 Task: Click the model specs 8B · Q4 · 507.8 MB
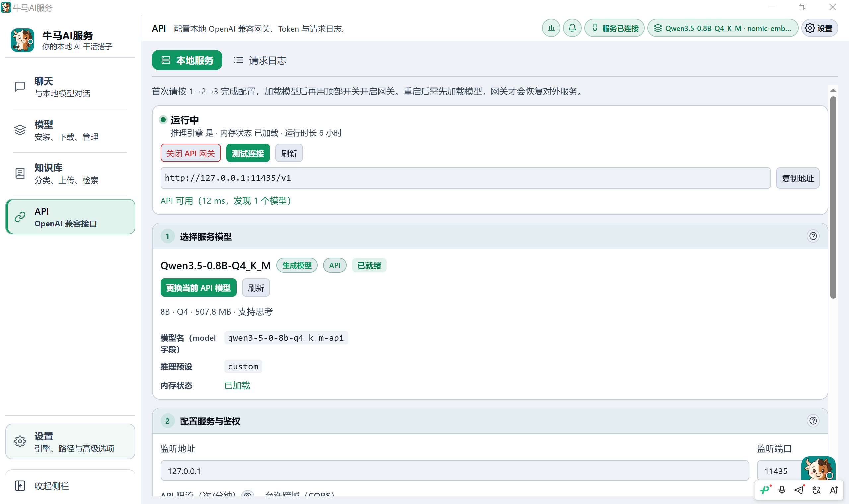pos(196,312)
